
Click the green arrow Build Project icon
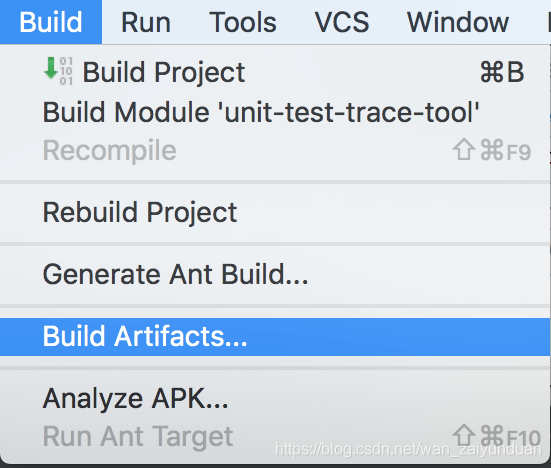(x=51, y=68)
